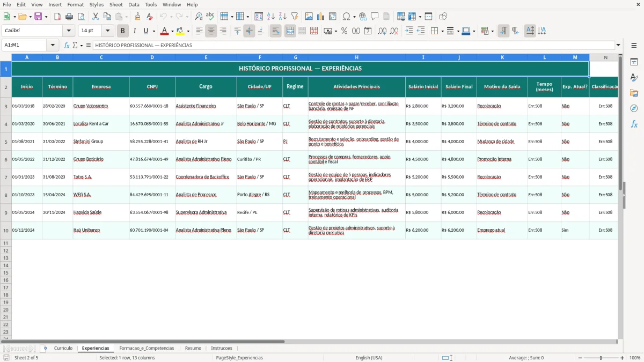Click the Copy icon
This screenshot has height=362, width=644.
(x=107, y=17)
